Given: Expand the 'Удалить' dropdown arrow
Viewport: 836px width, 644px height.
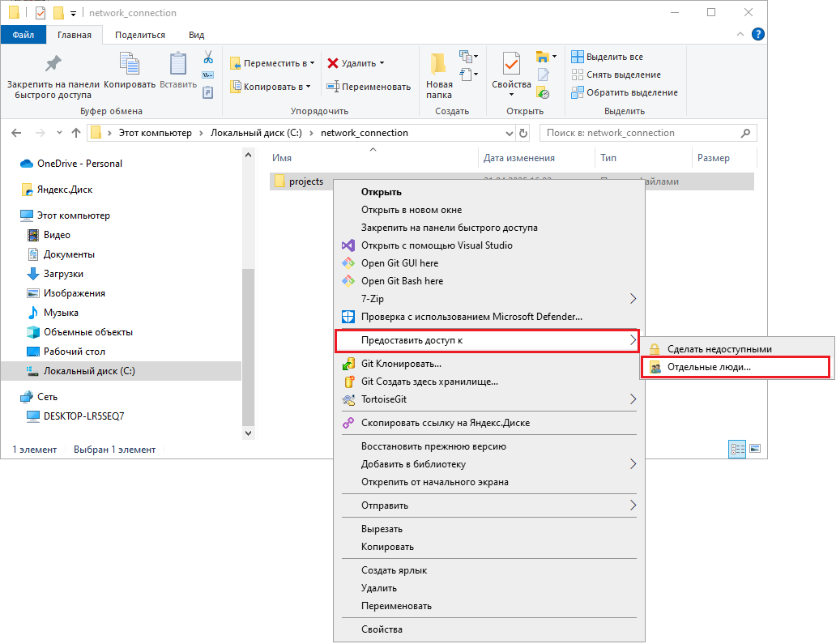Looking at the screenshot, I should tap(382, 63).
